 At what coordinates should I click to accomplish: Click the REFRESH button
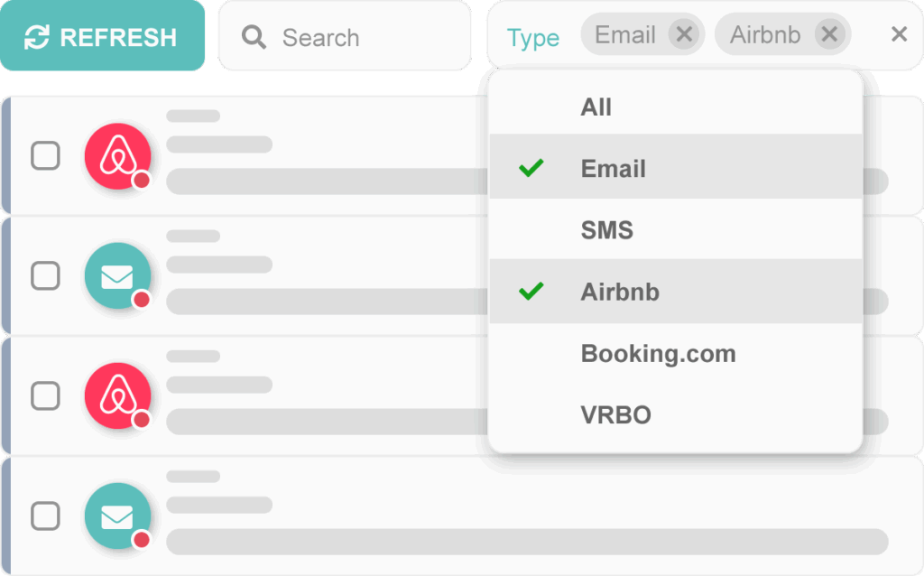[102, 36]
